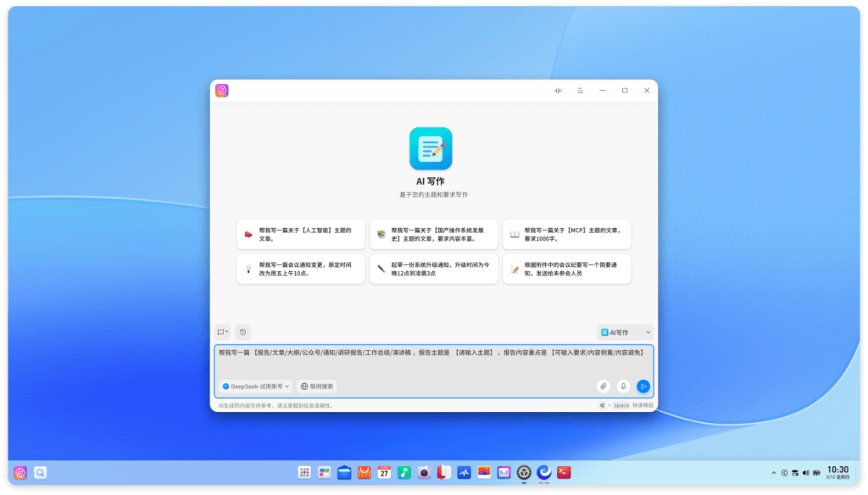Screen dimensions: 868x495
Task: Open the hamburger menu in title bar
Action: coord(580,91)
